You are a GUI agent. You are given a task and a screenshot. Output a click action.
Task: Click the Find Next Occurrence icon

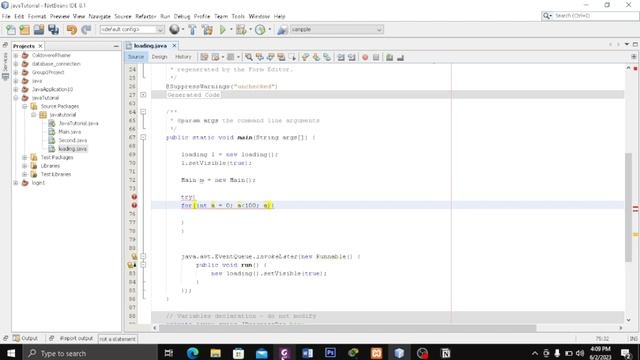click(270, 57)
